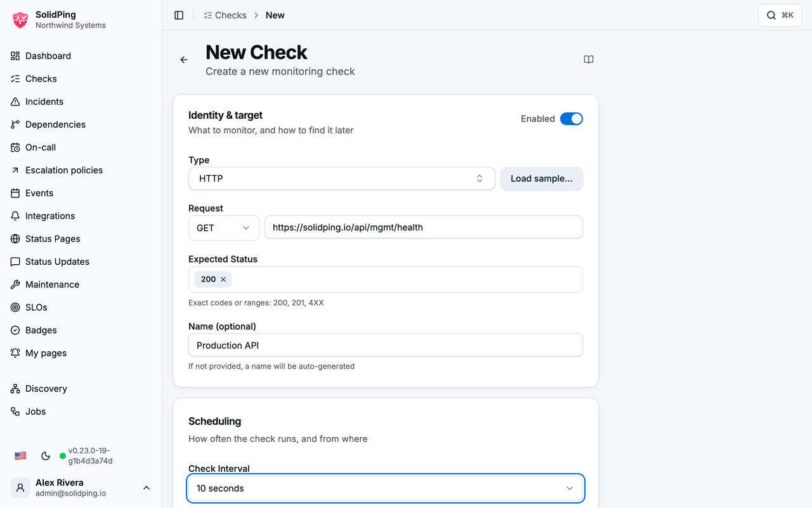
Task: Click the SolidPing shield logo
Action: (20, 20)
